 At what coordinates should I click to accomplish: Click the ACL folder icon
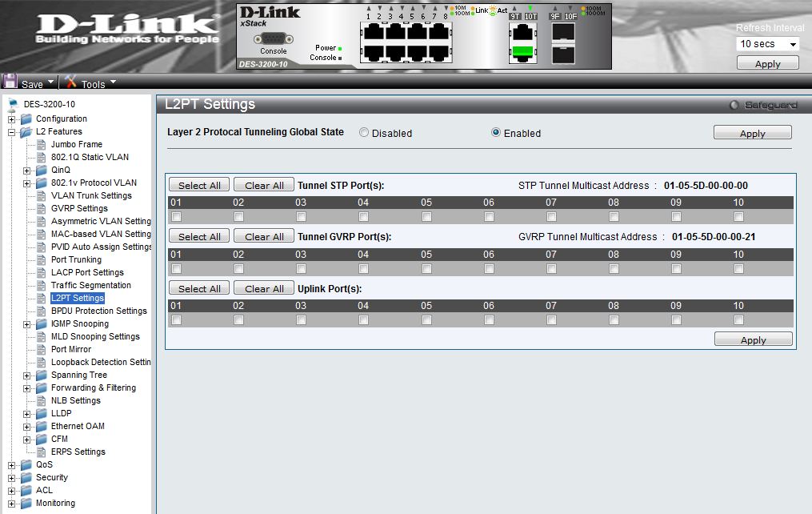pyautogui.click(x=26, y=491)
